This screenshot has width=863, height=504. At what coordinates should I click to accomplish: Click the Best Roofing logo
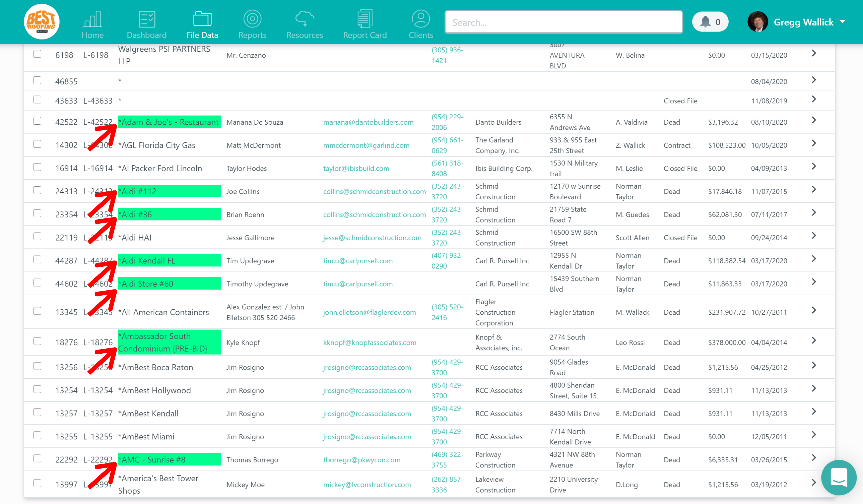(x=42, y=22)
